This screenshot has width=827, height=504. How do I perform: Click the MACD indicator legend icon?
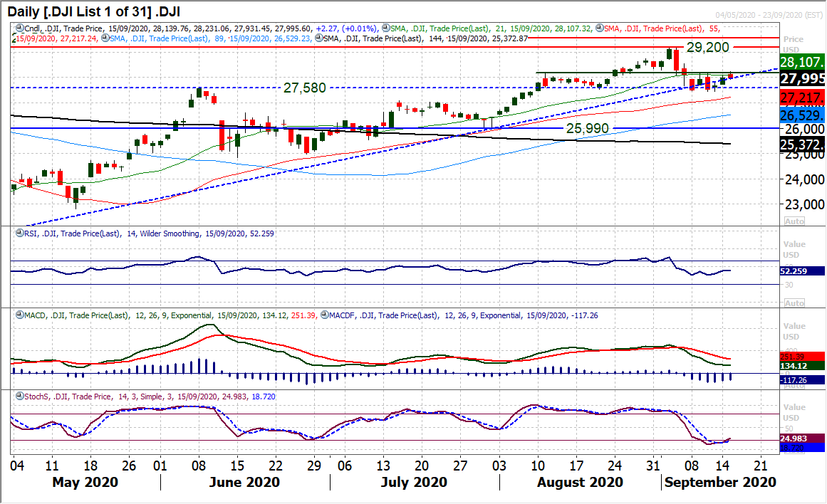pos(19,315)
